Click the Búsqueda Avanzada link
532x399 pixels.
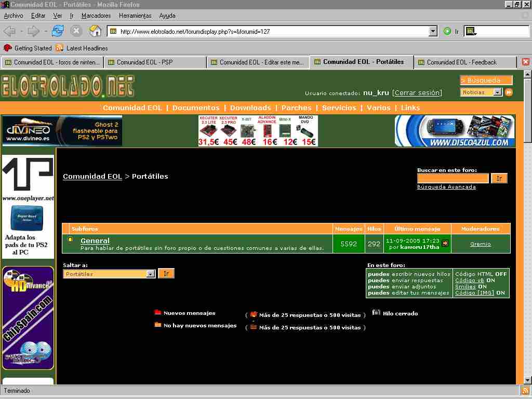tap(446, 187)
